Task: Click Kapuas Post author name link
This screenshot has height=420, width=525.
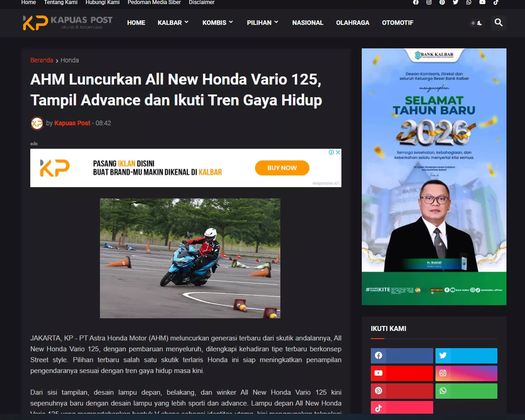Action: point(72,123)
